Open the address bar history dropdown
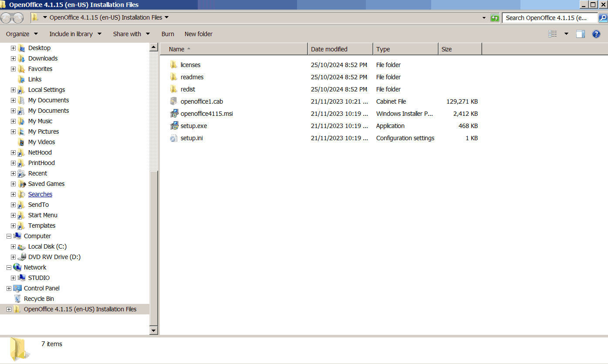Image resolution: width=608 pixels, height=364 pixels. coord(484,18)
